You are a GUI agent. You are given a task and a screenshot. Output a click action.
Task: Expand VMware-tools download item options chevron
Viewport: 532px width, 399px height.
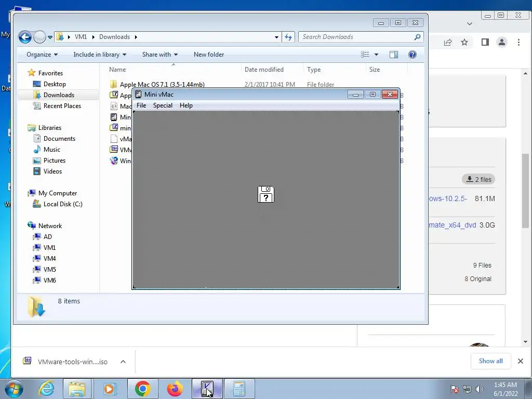tap(123, 362)
